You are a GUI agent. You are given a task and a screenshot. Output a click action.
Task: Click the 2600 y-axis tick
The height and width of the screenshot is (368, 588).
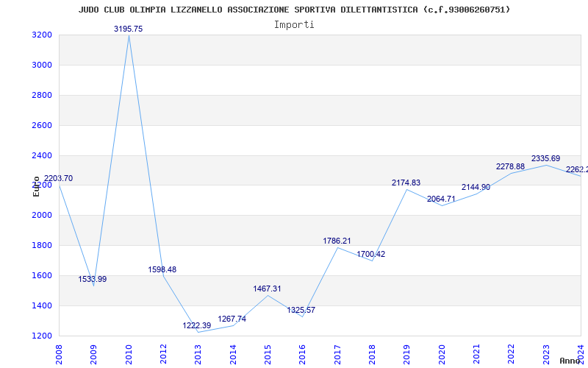click(42, 125)
